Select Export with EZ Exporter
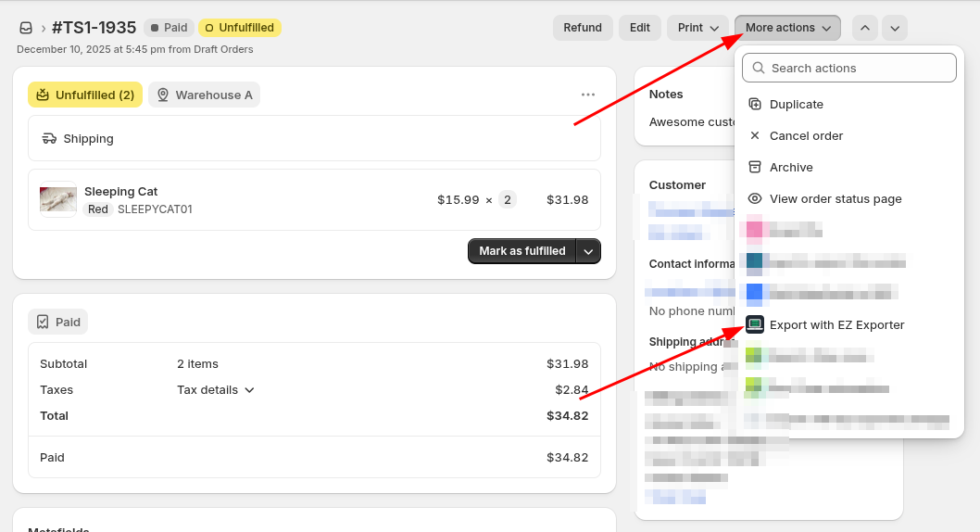The width and height of the screenshot is (980, 532). tap(836, 325)
